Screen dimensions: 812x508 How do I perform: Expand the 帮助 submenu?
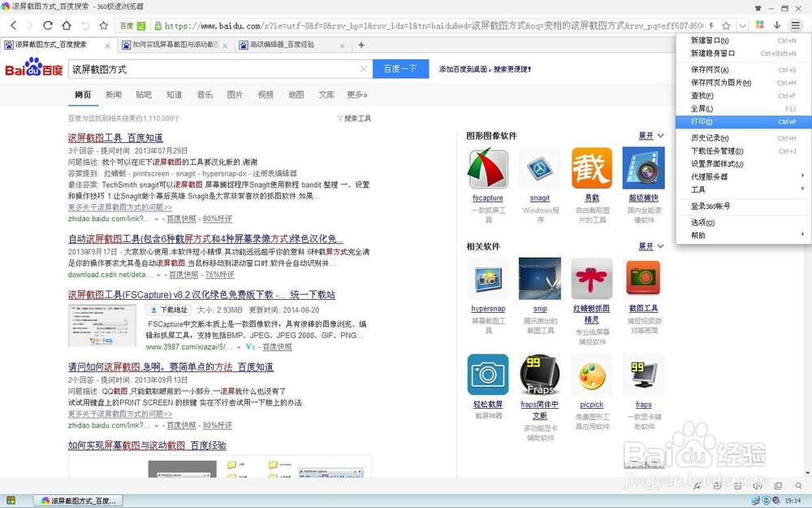tap(744, 235)
